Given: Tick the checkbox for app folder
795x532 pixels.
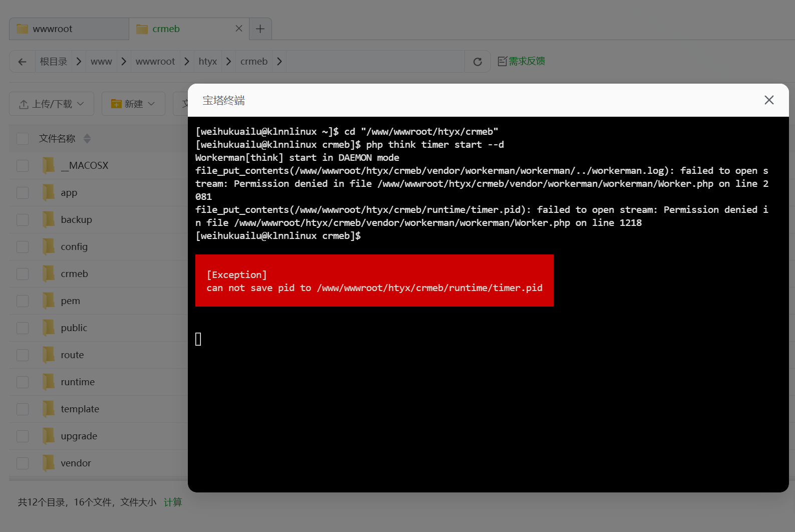Looking at the screenshot, I should (x=23, y=193).
